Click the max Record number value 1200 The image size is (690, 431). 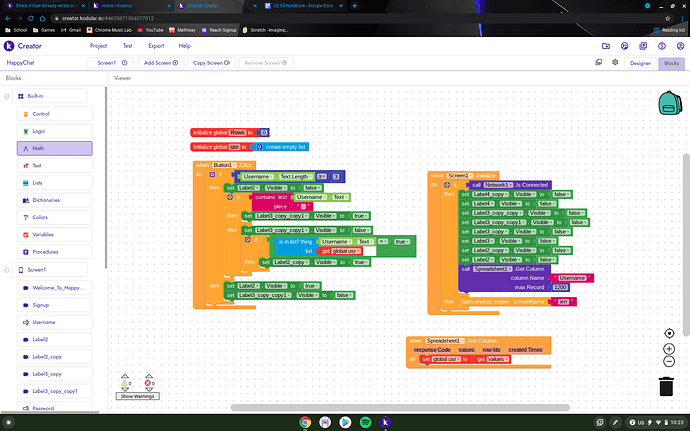coord(560,287)
